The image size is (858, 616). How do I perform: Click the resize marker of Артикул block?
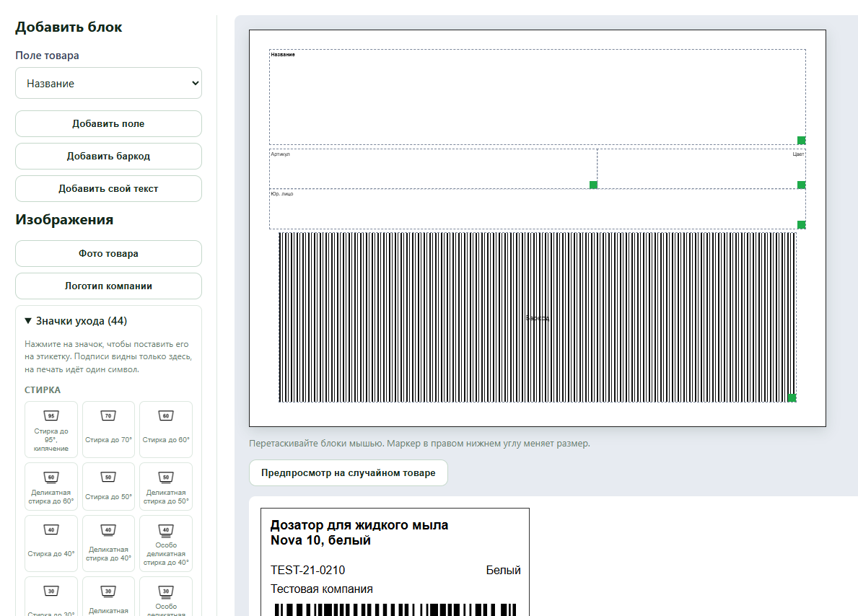[x=593, y=185]
